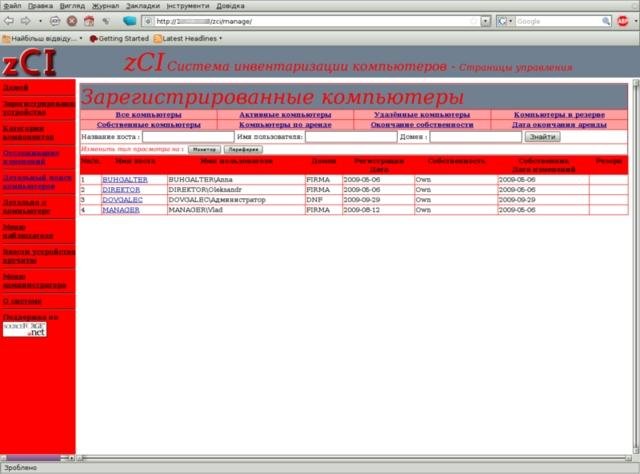Click the 2009-08-12 registration date cell
Screen dimensions: 640x474
click(378, 210)
